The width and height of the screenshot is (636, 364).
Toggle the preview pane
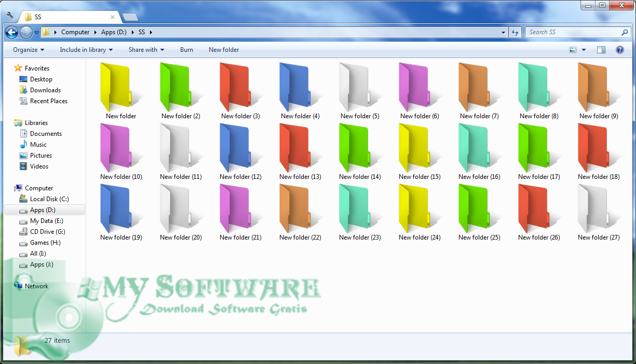pyautogui.click(x=601, y=49)
